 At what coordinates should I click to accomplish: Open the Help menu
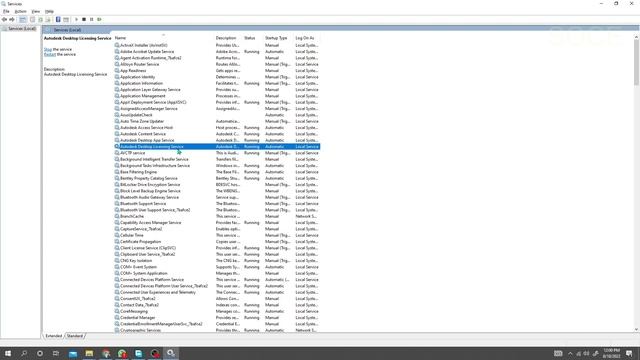point(49,11)
